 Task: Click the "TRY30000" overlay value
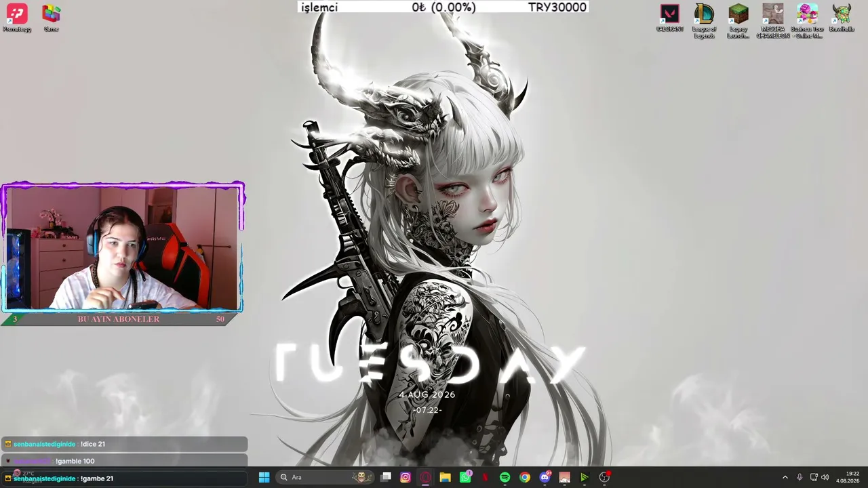click(557, 7)
